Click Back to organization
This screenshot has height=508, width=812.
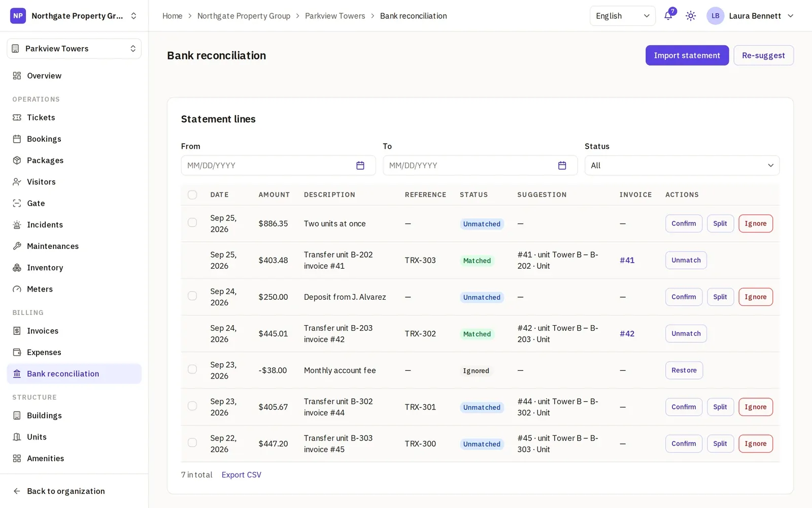pos(74,491)
